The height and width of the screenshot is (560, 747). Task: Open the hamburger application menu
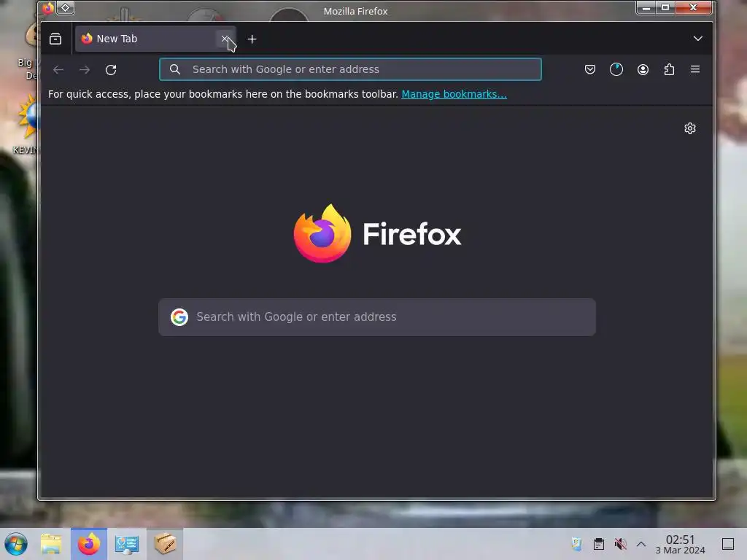(695, 69)
